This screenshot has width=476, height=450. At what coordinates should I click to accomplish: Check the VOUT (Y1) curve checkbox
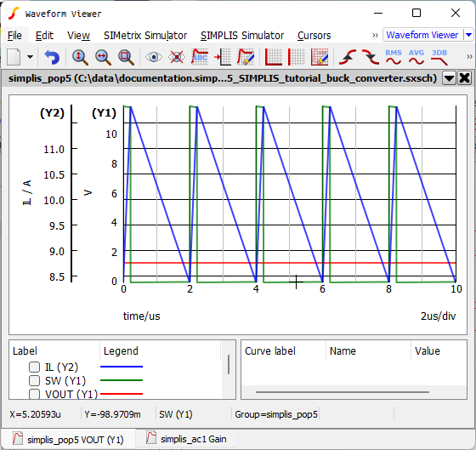[x=34, y=394]
